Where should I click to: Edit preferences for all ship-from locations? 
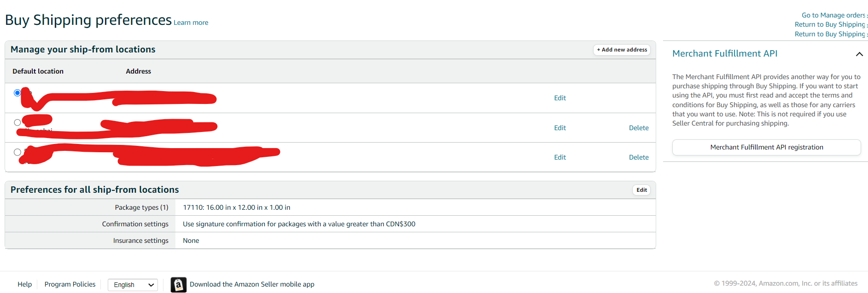641,190
